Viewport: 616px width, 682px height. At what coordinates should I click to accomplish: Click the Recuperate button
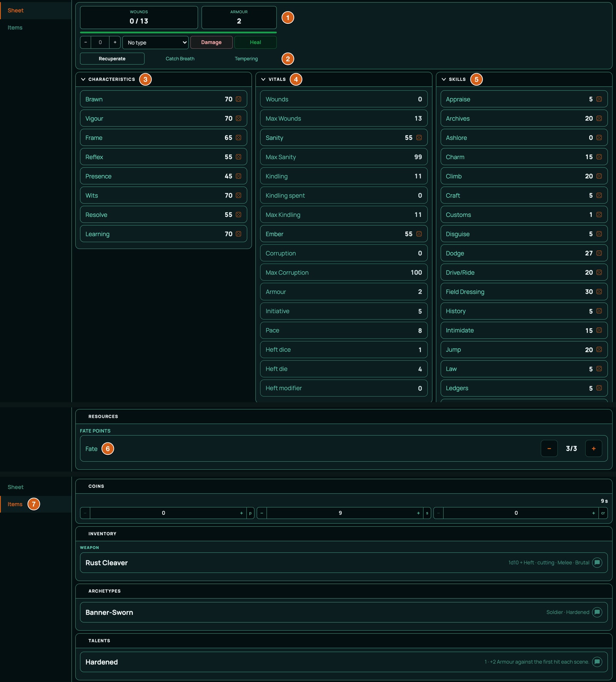tap(112, 59)
